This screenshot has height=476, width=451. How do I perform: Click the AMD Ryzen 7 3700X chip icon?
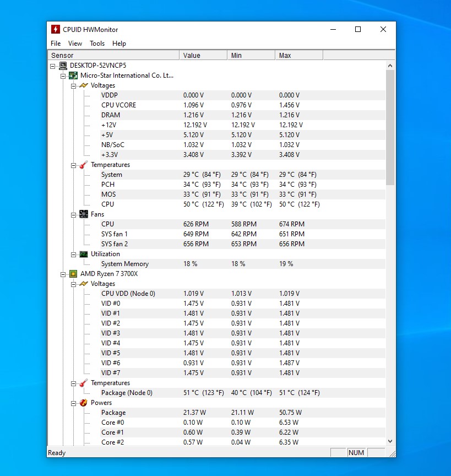coord(73,274)
